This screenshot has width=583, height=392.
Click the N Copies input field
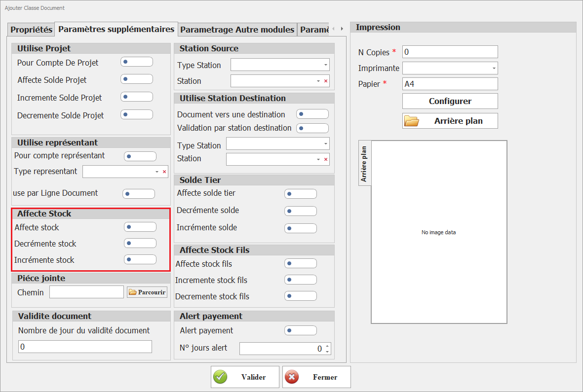pyautogui.click(x=450, y=52)
